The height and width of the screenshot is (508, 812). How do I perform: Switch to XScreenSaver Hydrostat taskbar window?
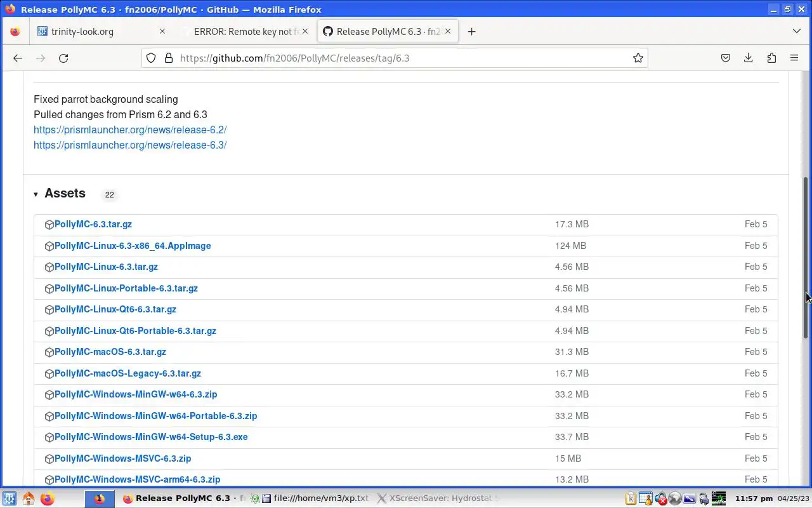pos(438,498)
